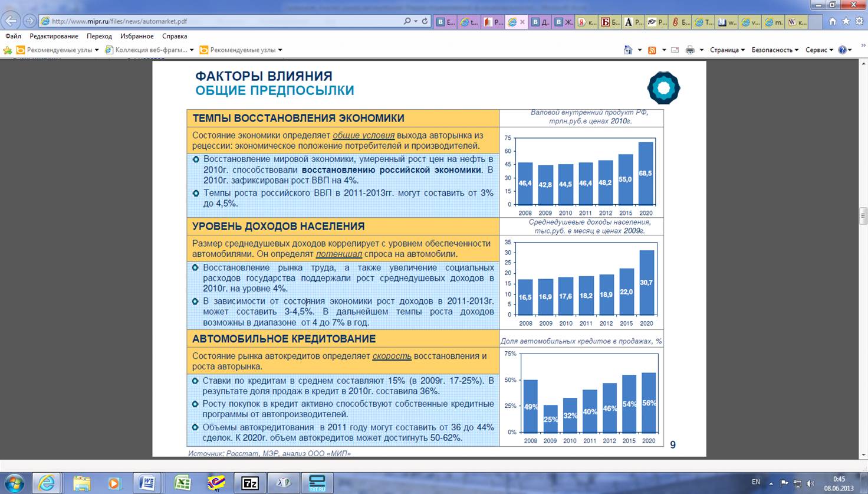Expand the Страница dropdown menu
868x494 pixels.
pos(726,50)
